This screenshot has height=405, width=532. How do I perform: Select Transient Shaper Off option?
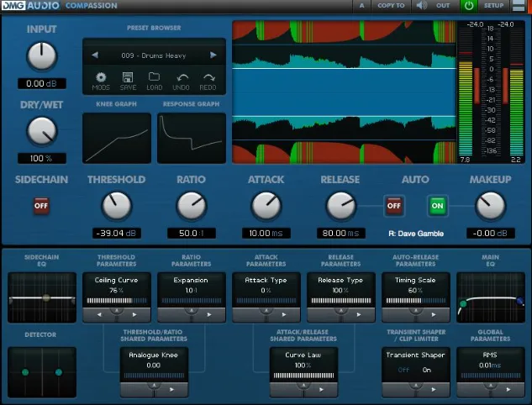point(403,370)
